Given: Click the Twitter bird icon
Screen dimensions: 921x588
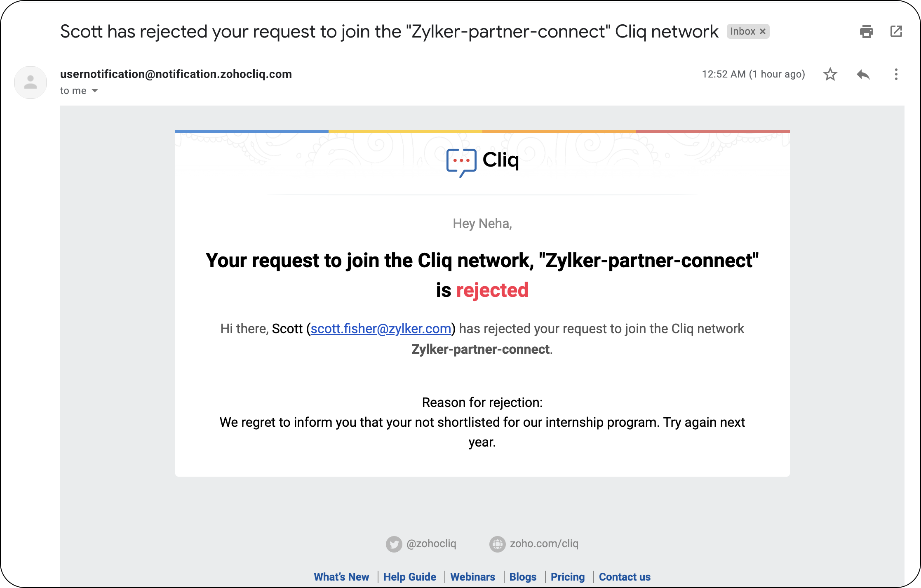Looking at the screenshot, I should point(394,544).
